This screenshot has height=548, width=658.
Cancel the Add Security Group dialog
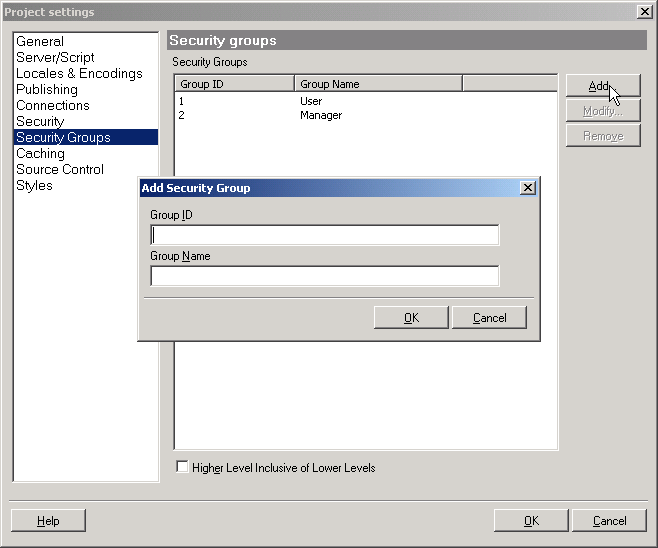pyautogui.click(x=489, y=318)
